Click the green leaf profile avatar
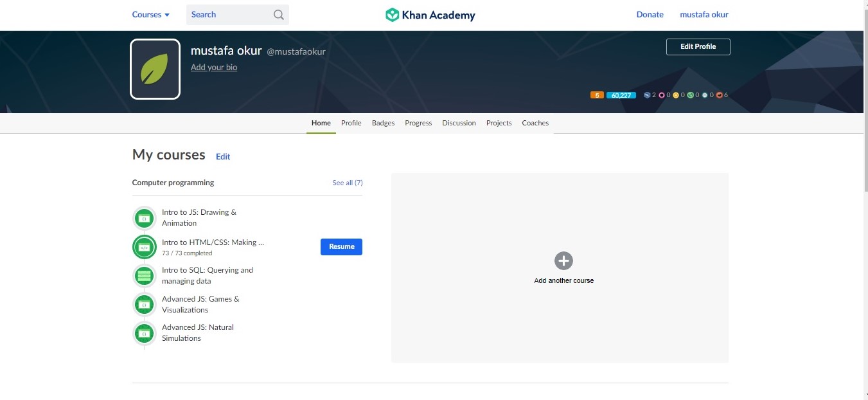The width and height of the screenshot is (868, 400). coord(155,69)
